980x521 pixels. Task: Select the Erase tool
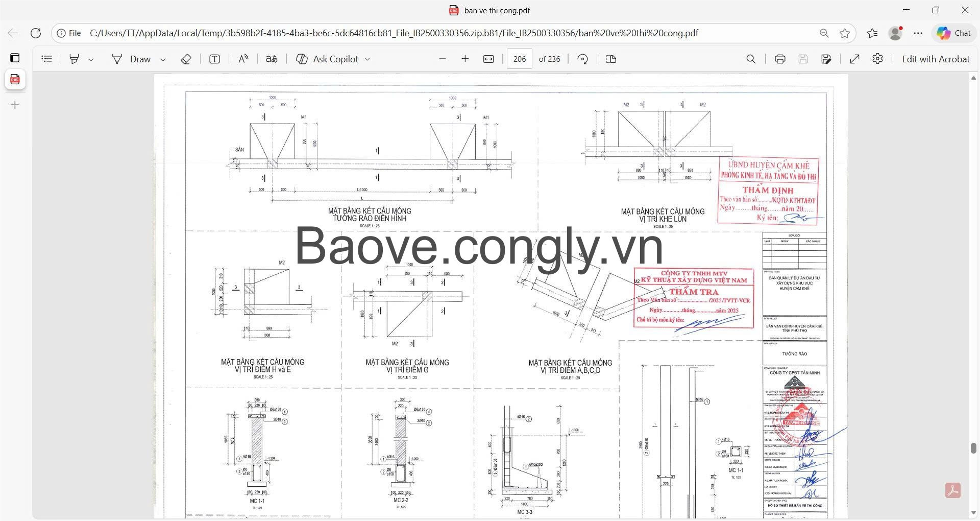(186, 59)
